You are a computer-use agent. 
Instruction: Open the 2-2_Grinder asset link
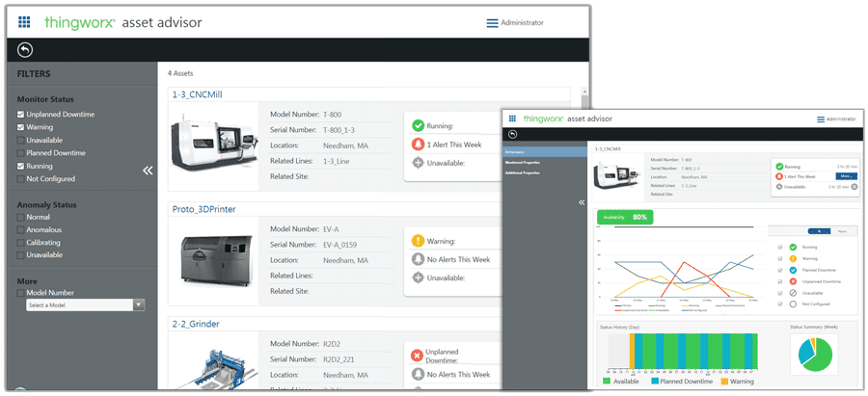[x=196, y=324]
